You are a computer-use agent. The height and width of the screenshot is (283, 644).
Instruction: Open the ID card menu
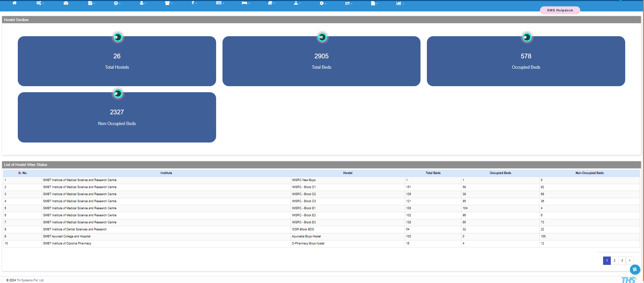[219, 3]
